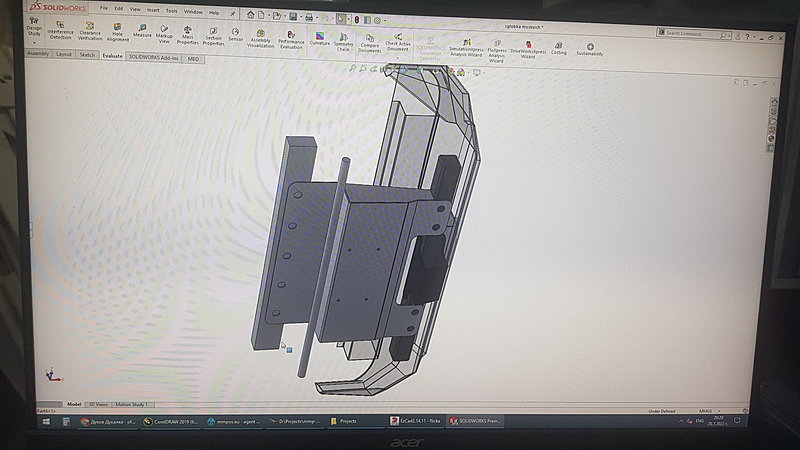Run Clearance Verification
The image size is (800, 450).
tap(90, 31)
